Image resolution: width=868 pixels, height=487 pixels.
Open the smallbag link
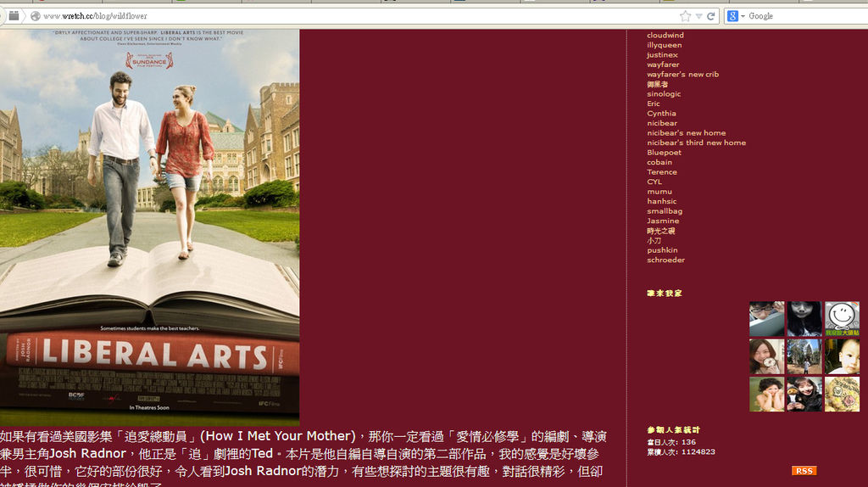pyautogui.click(x=665, y=211)
